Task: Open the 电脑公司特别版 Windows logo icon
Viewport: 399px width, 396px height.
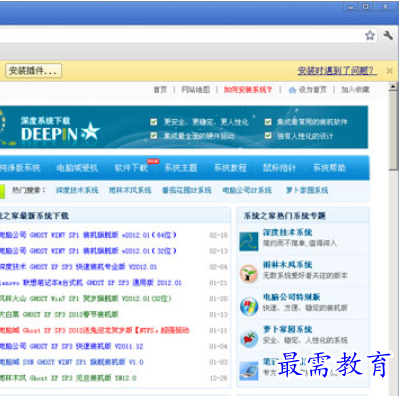Action: coord(249,306)
